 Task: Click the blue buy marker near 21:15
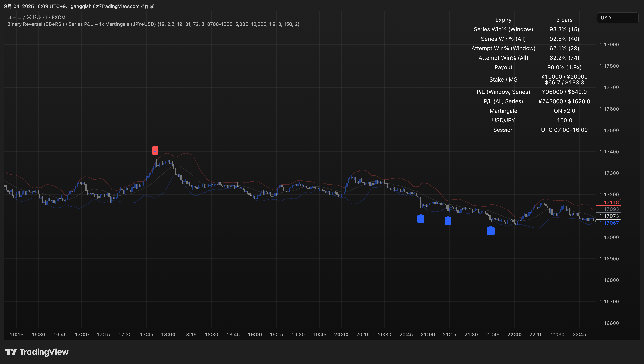click(448, 221)
